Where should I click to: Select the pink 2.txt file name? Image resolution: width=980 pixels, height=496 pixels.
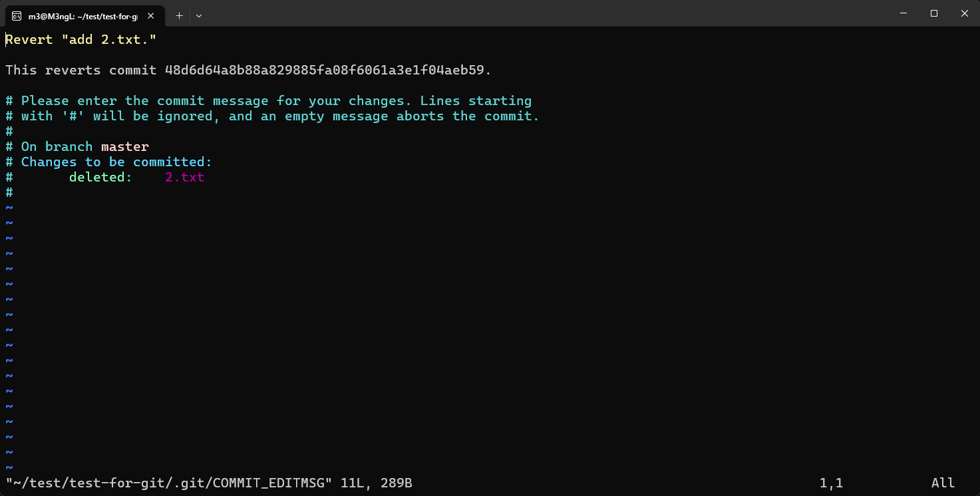click(184, 177)
